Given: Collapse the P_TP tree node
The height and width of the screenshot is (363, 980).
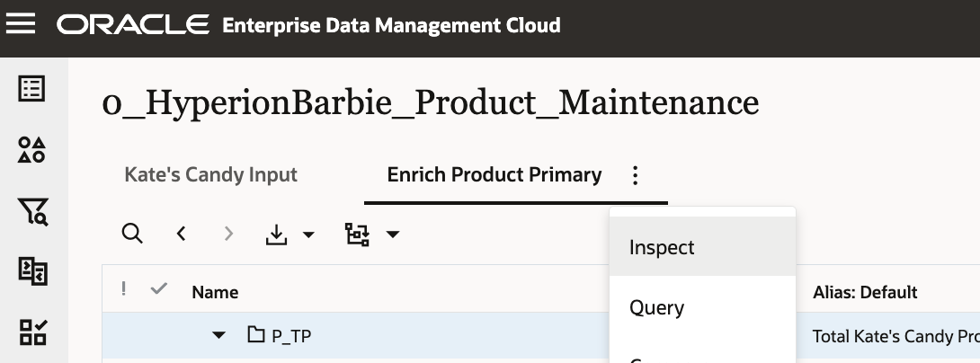Looking at the screenshot, I should (218, 336).
